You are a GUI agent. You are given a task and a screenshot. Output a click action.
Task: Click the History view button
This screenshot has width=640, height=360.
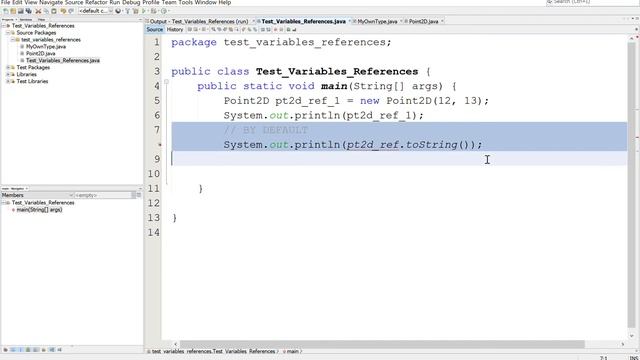pyautogui.click(x=175, y=29)
